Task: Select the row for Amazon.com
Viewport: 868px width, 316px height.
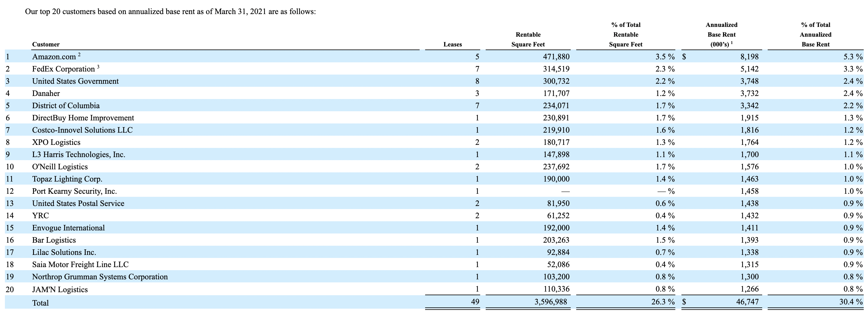Action: tap(54, 57)
